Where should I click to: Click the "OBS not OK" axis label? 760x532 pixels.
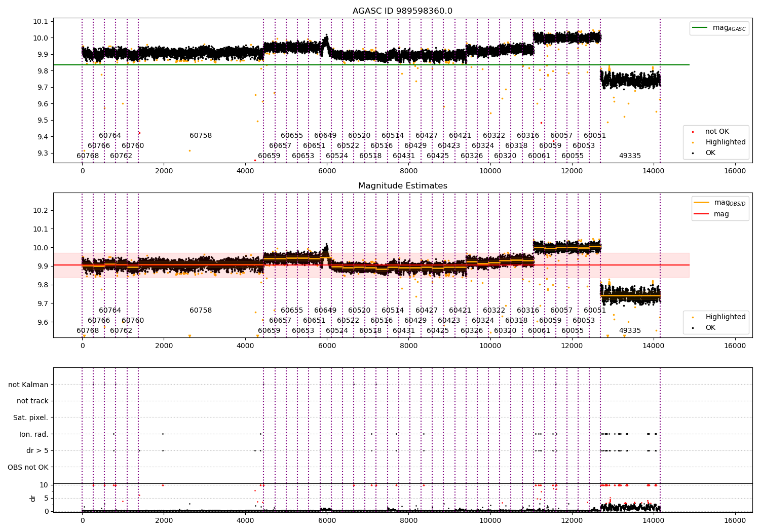point(28,467)
